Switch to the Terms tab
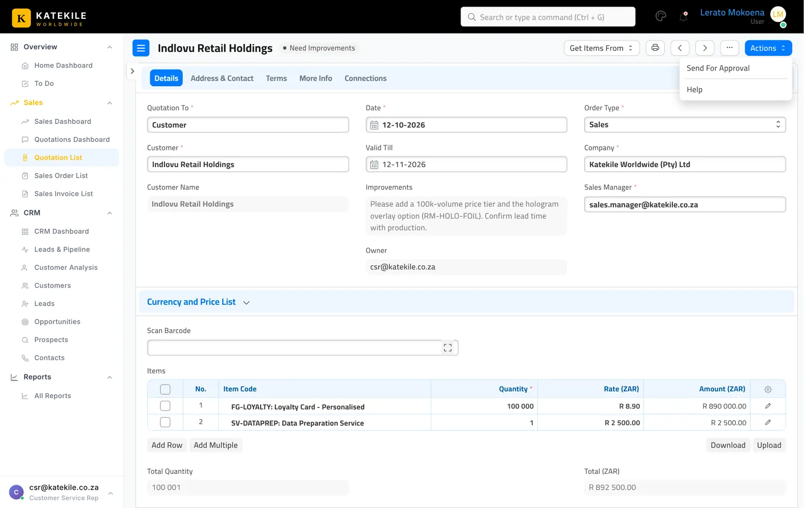 pyautogui.click(x=276, y=78)
